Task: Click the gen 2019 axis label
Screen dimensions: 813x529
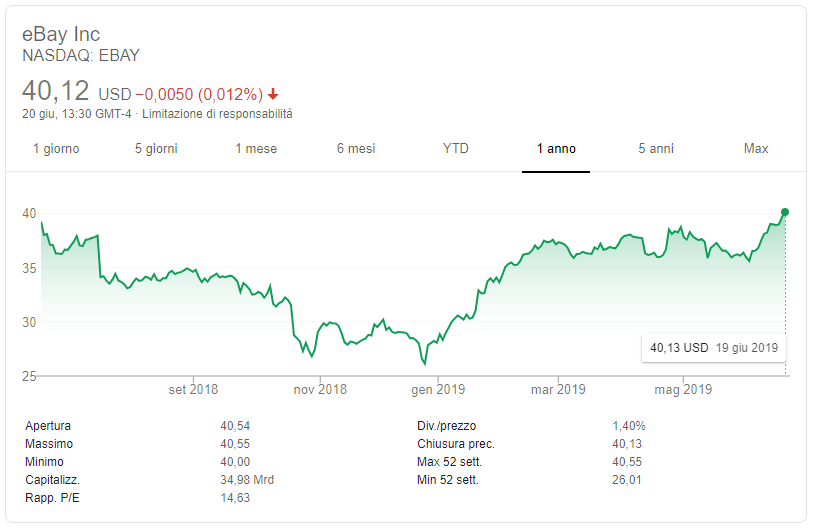Action: click(438, 389)
